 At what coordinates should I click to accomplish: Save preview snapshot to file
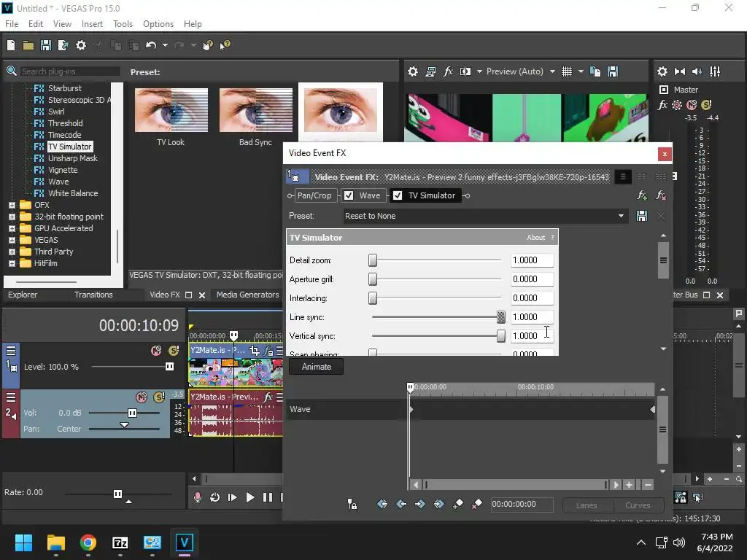[613, 71]
